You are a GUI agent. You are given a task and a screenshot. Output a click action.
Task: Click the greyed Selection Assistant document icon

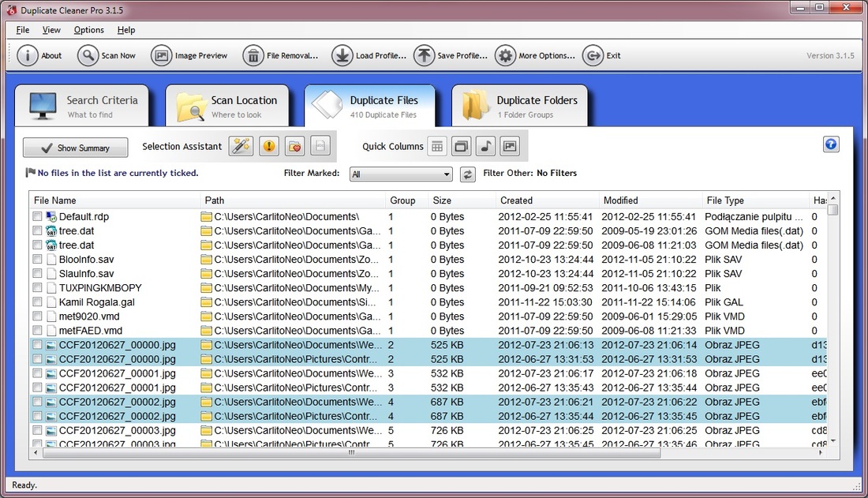pyautogui.click(x=320, y=146)
